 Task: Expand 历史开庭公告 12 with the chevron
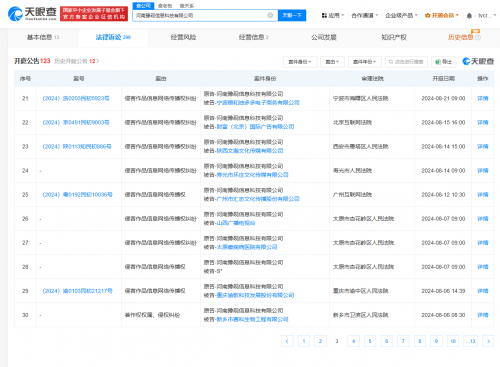coord(98,61)
